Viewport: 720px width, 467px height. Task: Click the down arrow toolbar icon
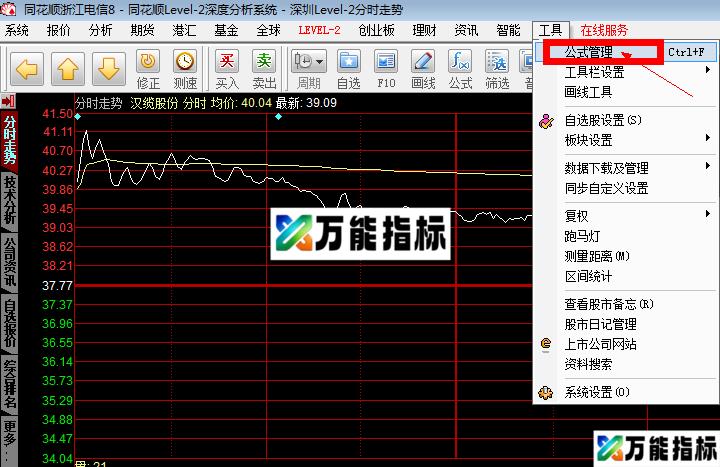click(108, 69)
